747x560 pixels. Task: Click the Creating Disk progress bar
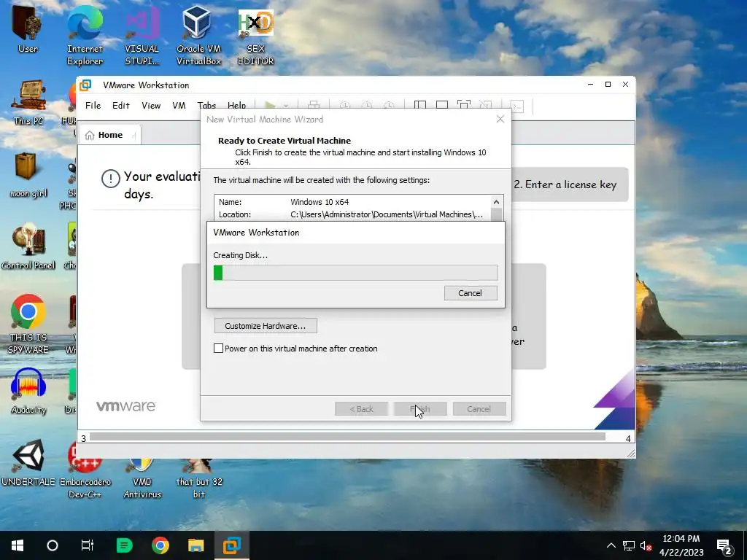[355, 273]
